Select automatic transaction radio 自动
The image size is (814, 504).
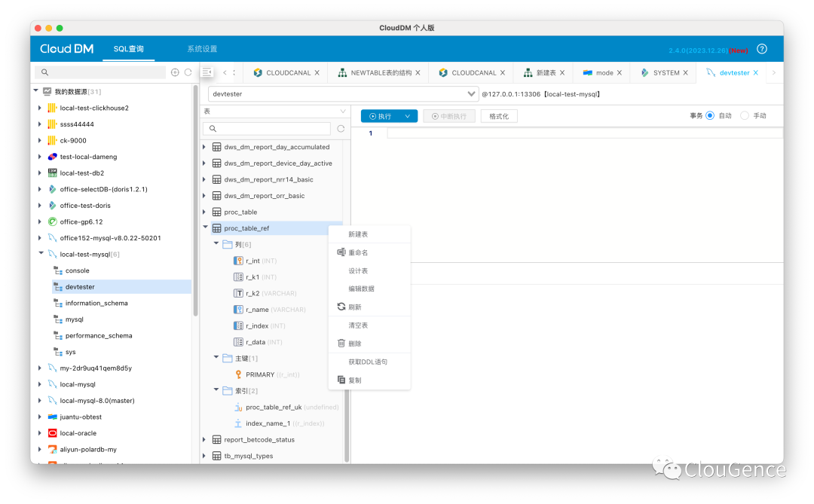pos(710,116)
